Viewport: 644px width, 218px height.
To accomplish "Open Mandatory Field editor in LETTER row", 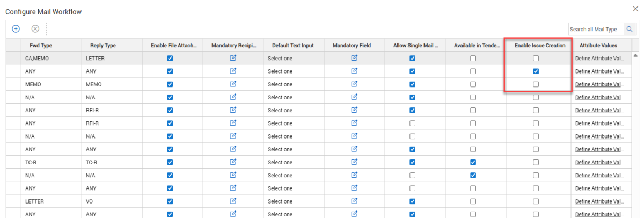I will (x=354, y=201).
